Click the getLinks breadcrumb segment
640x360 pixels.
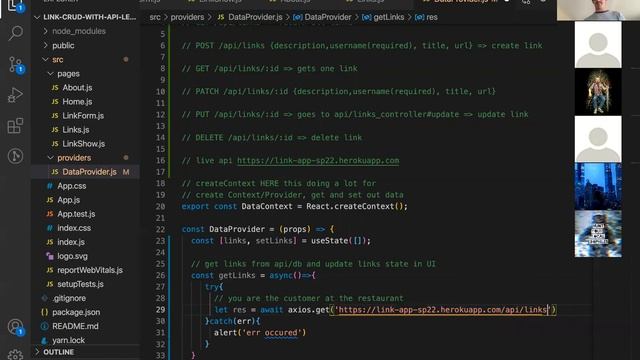click(383, 17)
